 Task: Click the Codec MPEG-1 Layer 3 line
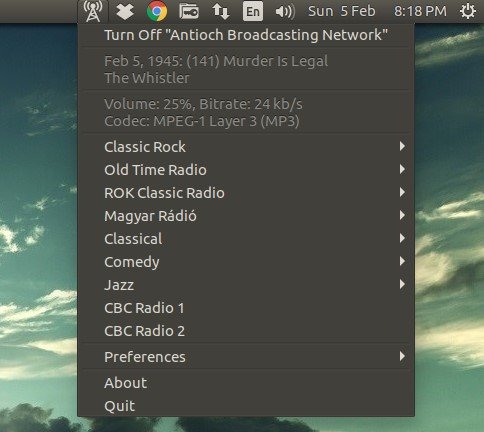202,121
